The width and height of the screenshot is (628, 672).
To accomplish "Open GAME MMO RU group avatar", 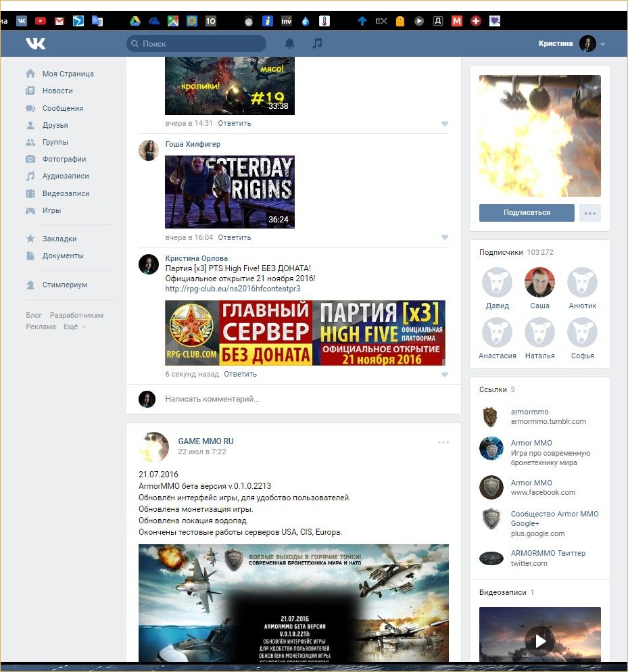I will tap(154, 447).
